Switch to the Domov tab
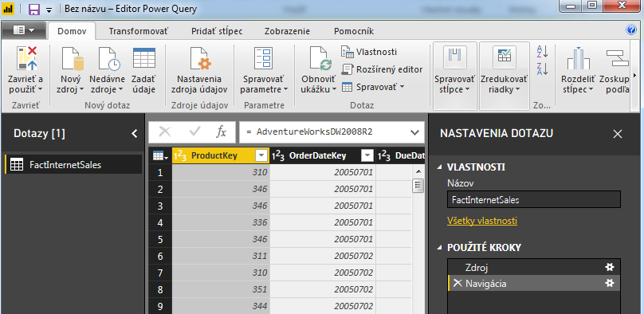The height and width of the screenshot is (314, 644). pyautogui.click(x=72, y=31)
